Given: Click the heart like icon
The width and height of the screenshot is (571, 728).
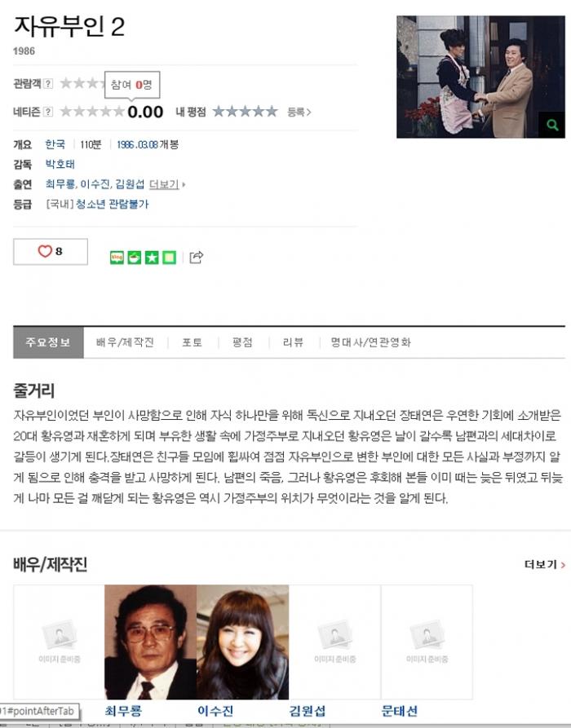Looking at the screenshot, I should click(45, 251).
